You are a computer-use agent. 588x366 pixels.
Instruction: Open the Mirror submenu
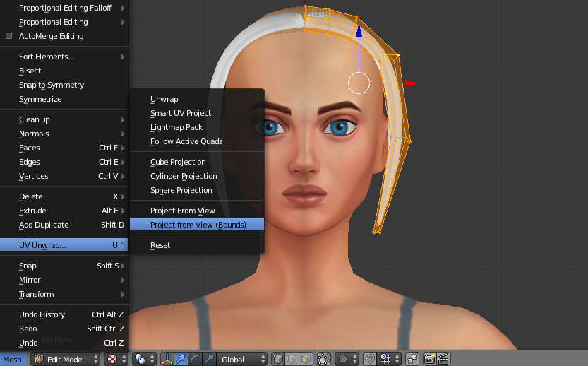pyautogui.click(x=64, y=280)
